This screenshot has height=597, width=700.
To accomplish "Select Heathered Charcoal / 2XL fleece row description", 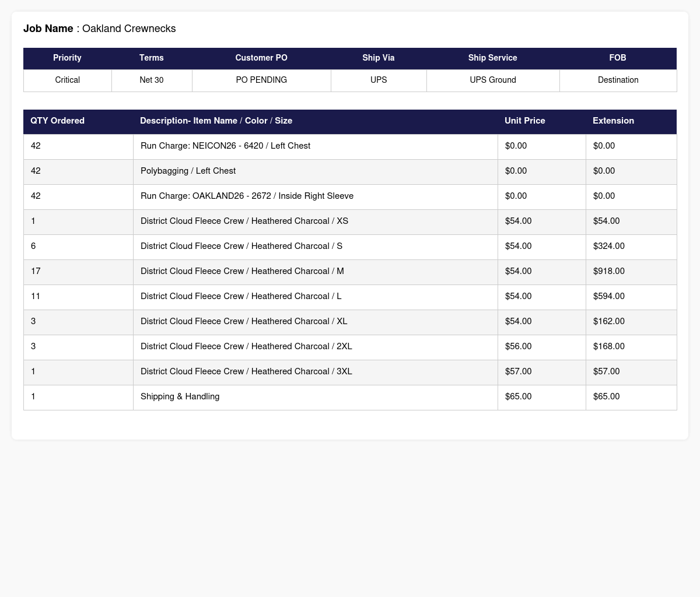I will [246, 346].
